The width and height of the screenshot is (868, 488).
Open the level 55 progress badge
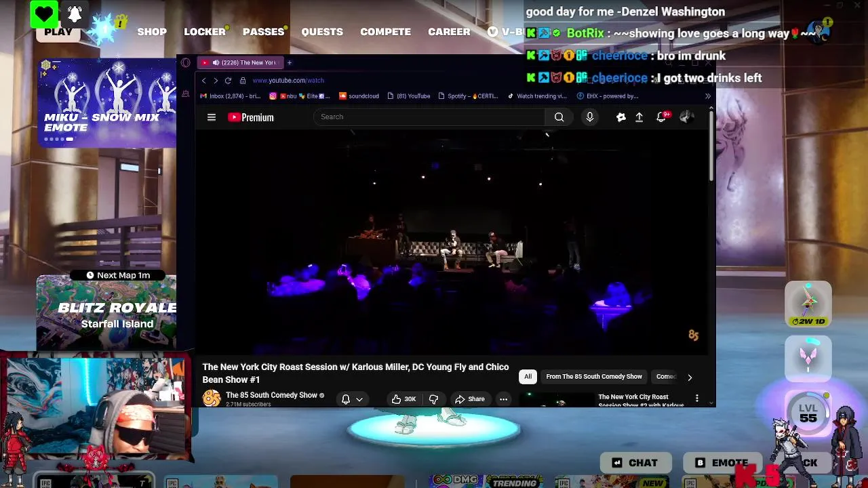click(x=808, y=413)
